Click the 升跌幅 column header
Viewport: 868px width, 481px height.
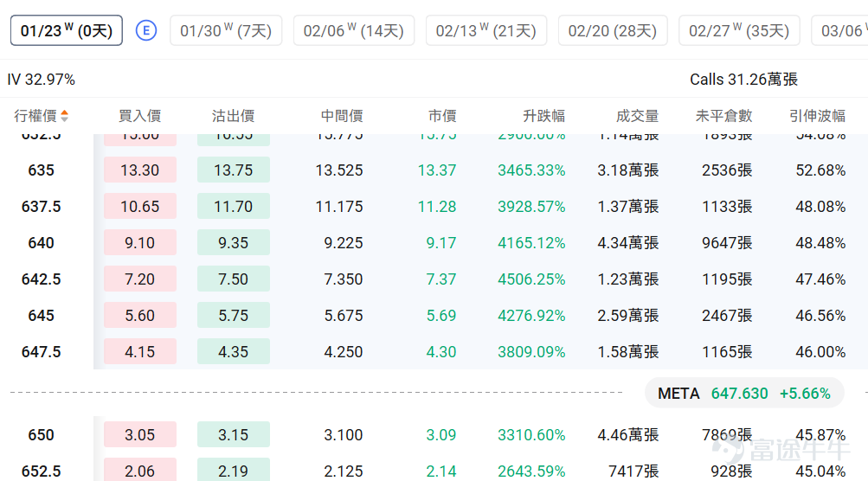[543, 116]
